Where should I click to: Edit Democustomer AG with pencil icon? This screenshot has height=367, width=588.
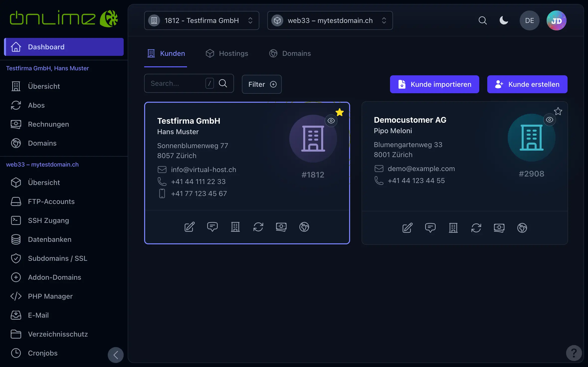(x=407, y=228)
